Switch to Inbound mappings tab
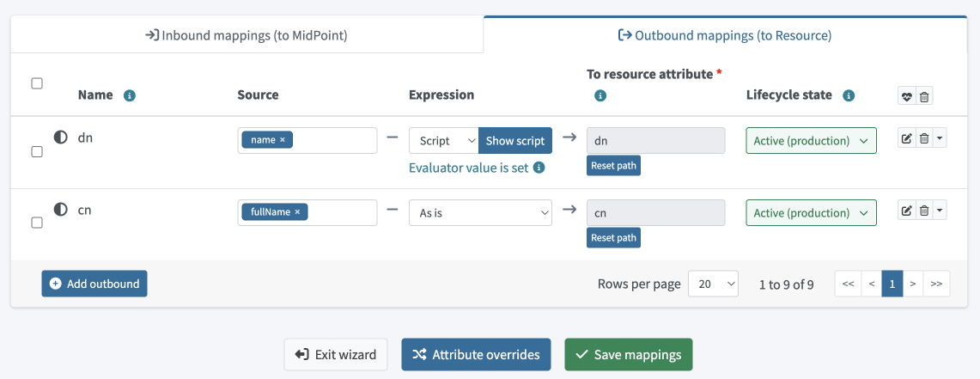 point(247,36)
